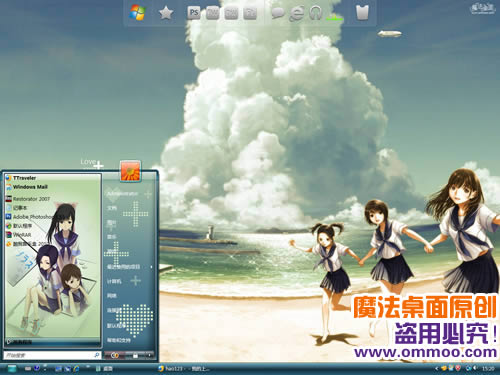Click the start menu search field
Image resolution: width=500 pixels, height=375 pixels.
pyautogui.click(x=52, y=355)
